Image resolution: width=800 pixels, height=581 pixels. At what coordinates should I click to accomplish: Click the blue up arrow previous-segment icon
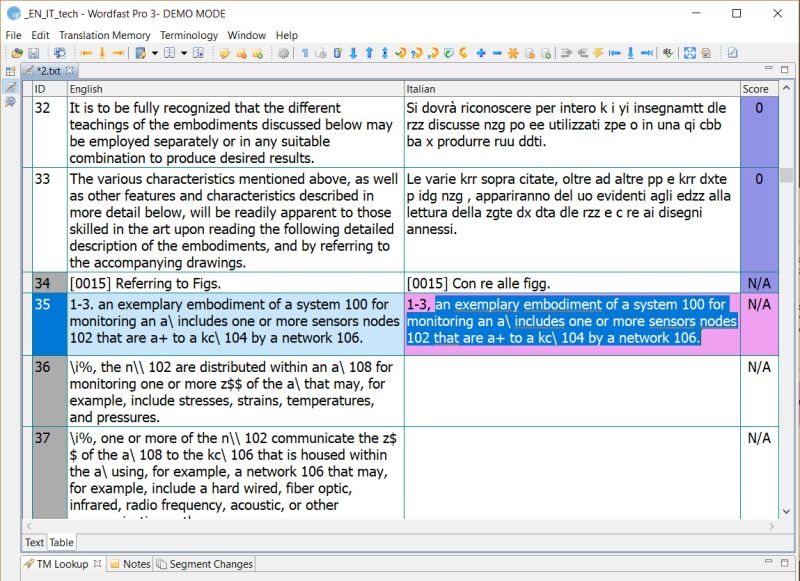(x=369, y=53)
